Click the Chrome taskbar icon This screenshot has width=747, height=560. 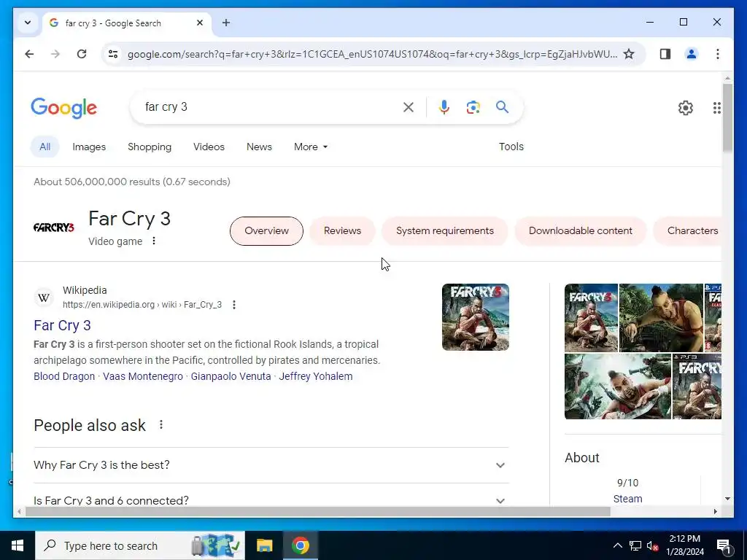[x=300, y=545]
